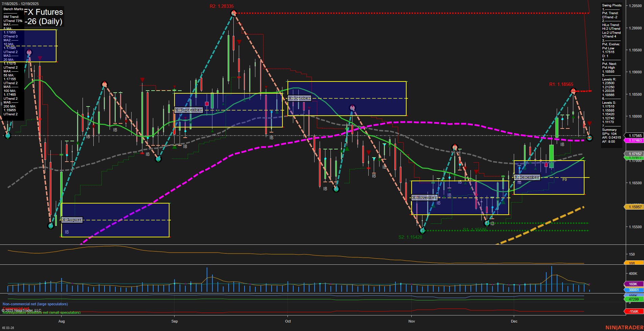The width and height of the screenshot is (644, 331).
Task: Click the orange pivot marker at the late-November swing high
Action: click(x=455, y=147)
